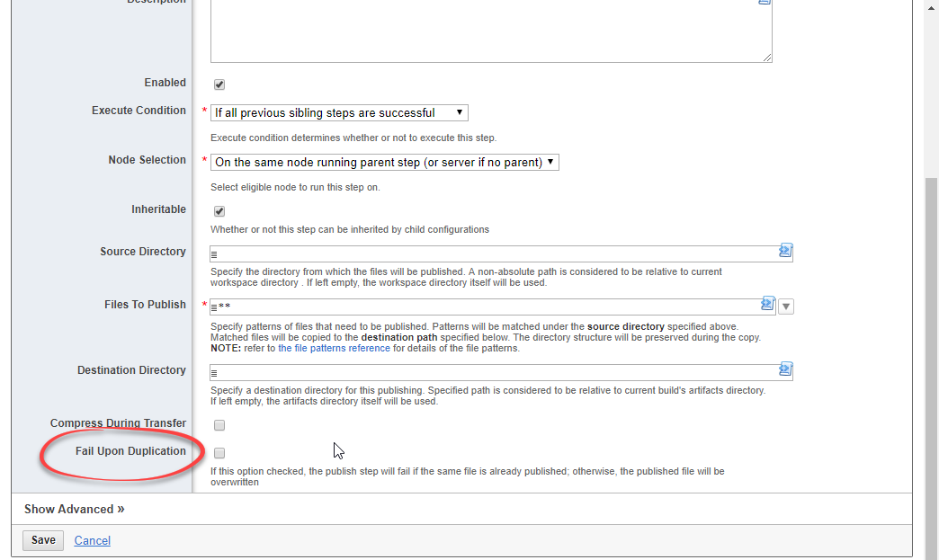The image size is (939, 560).
Task: Open script helper icon for Destination Directory
Action: [785, 369]
